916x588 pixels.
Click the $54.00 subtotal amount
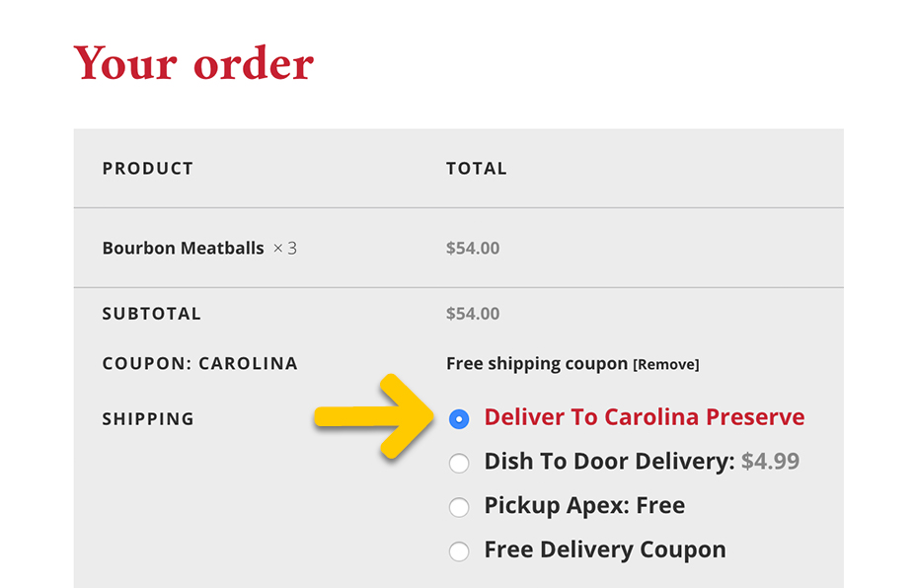pyautogui.click(x=472, y=313)
